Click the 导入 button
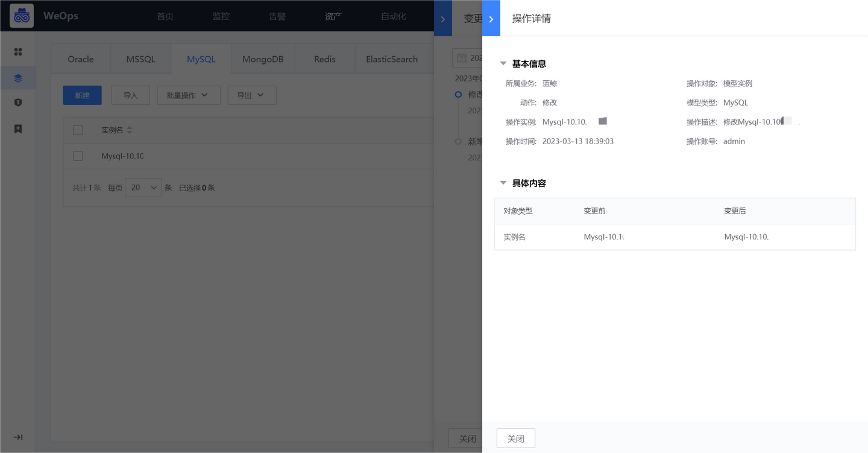868x453 pixels. coord(131,95)
